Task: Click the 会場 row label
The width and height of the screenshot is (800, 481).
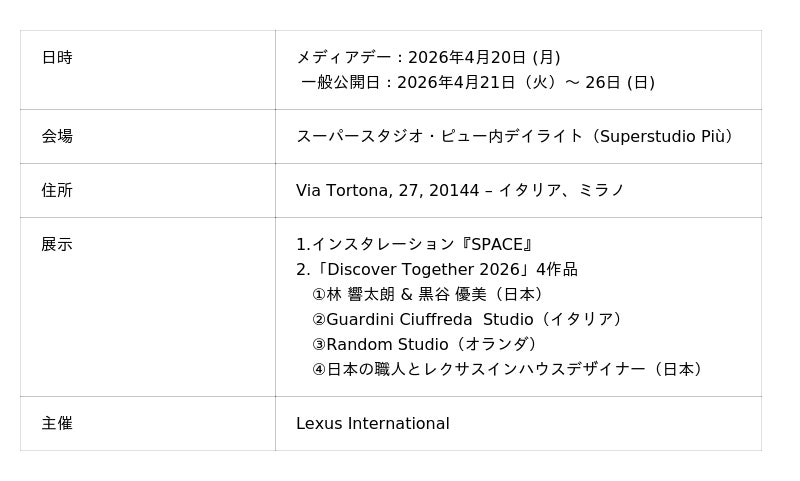Action: 57,136
